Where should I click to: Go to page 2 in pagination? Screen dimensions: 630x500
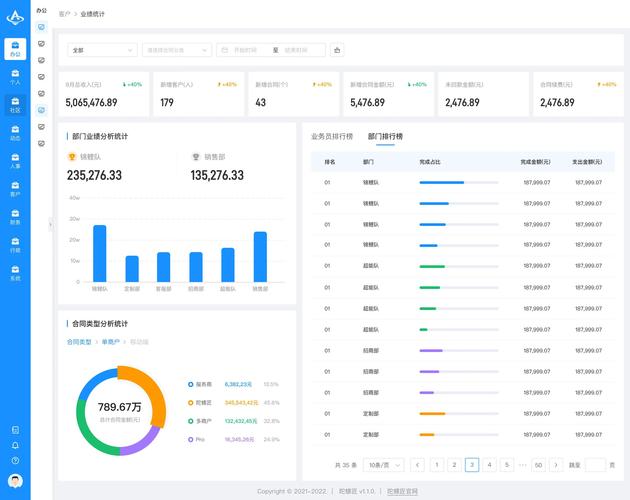pos(453,465)
